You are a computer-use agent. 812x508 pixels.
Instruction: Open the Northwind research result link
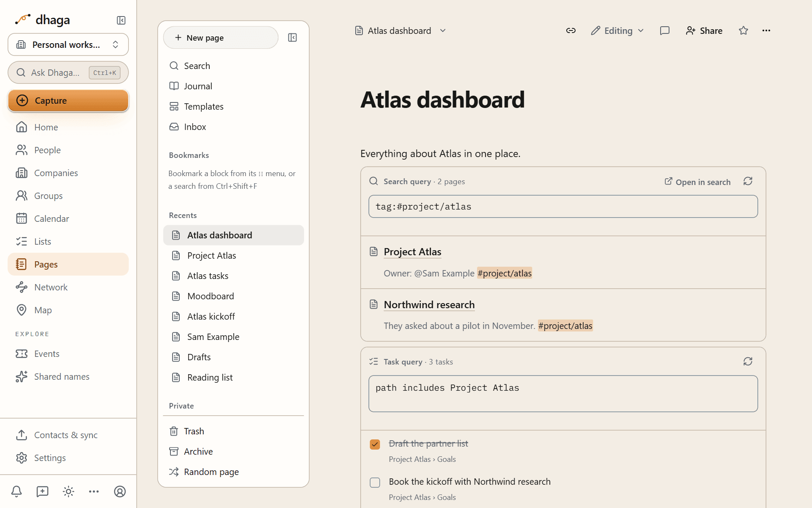pyautogui.click(x=429, y=305)
